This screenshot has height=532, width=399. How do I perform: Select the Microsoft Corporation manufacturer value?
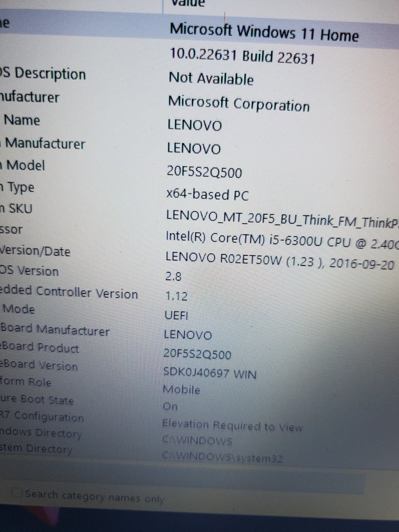(239, 103)
